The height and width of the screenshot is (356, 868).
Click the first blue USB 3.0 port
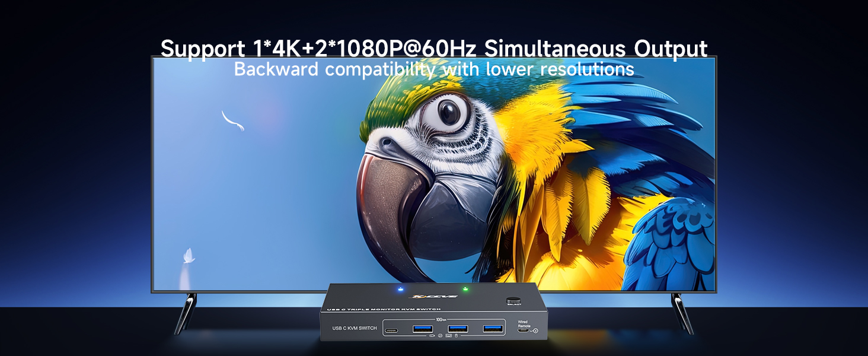pyautogui.click(x=422, y=329)
